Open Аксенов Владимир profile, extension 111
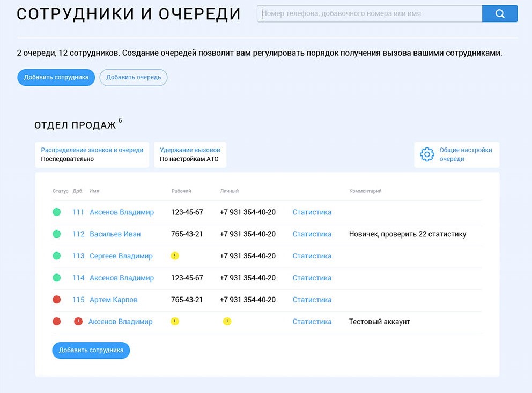The height and width of the screenshot is (393, 532). tap(121, 212)
